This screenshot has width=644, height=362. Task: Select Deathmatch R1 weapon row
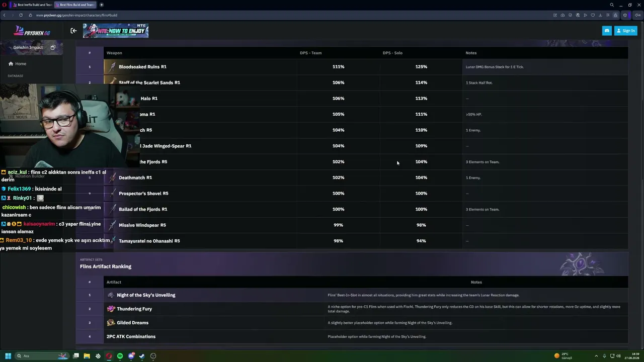(352, 177)
